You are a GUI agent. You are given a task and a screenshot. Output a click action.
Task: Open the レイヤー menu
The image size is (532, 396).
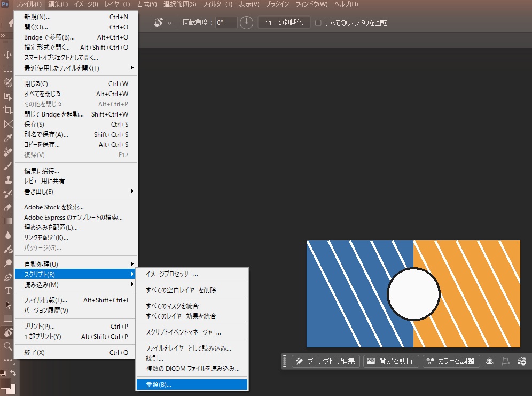click(x=117, y=4)
